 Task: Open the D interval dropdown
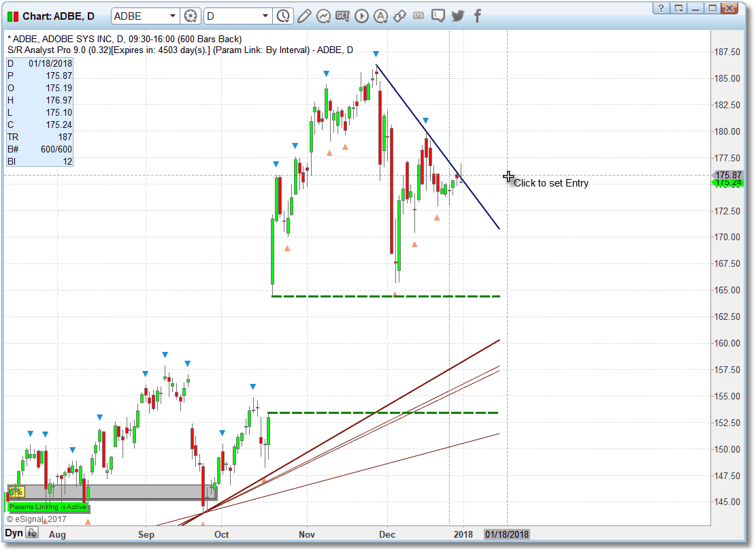[265, 16]
